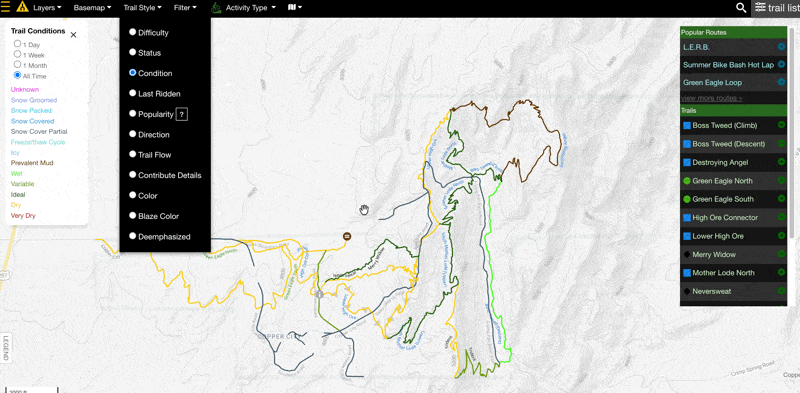Click the yellow trail warning triangle icon
Screen dimensions: 800x393
tap(22, 7)
